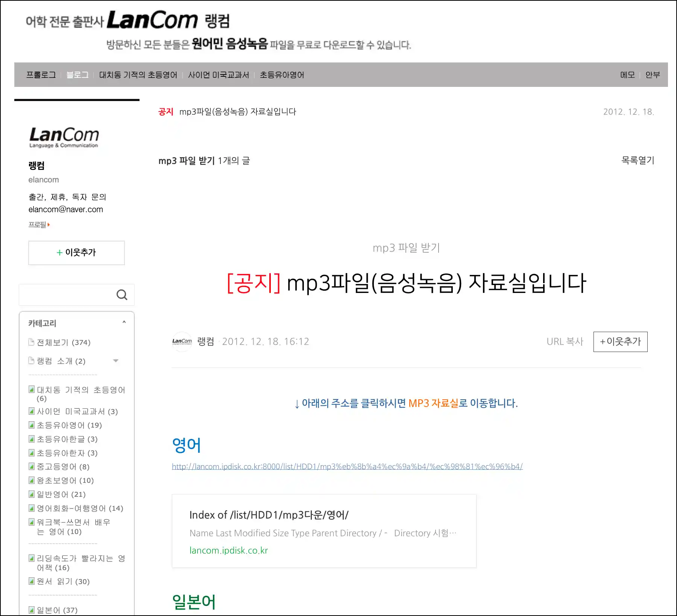Select 초등유아영어 in top menu
The width and height of the screenshot is (677, 616).
click(282, 75)
